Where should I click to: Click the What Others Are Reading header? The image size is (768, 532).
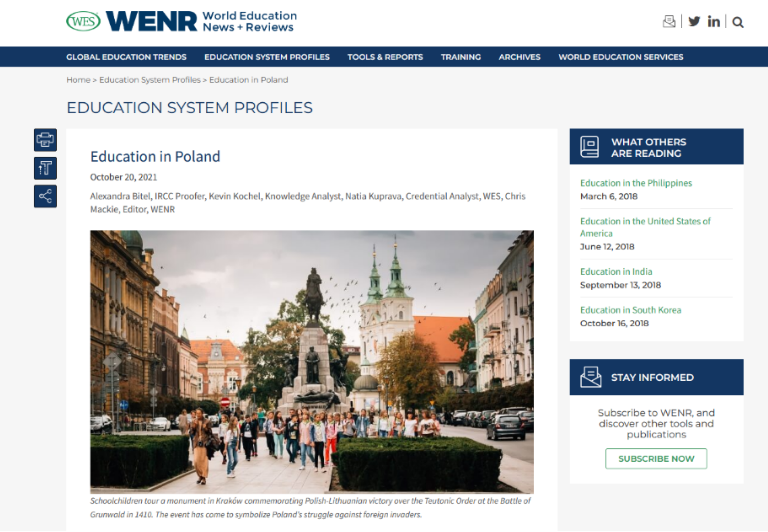(x=656, y=147)
